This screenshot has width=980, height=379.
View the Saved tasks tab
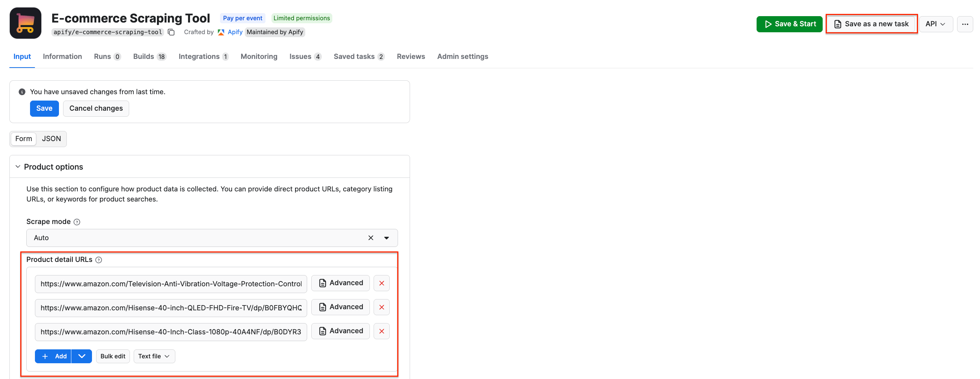point(359,57)
